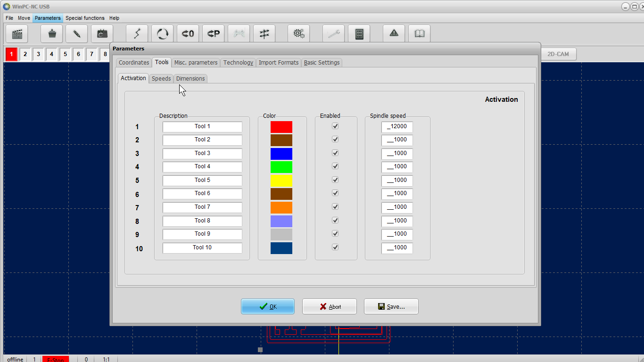This screenshot has height=362, width=644.
Task: Select tool number 1 red button
Action: pos(11,54)
